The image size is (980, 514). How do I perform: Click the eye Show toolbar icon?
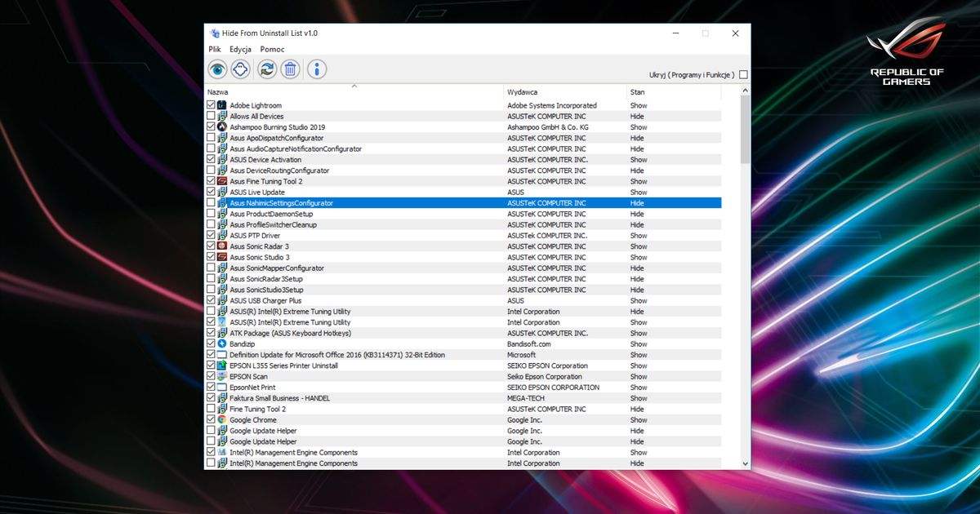[x=217, y=69]
